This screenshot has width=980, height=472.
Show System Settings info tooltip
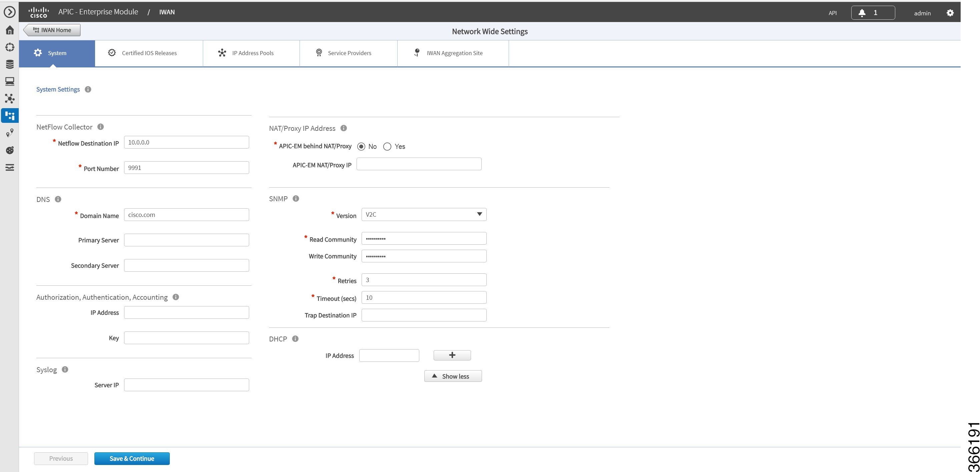[88, 89]
